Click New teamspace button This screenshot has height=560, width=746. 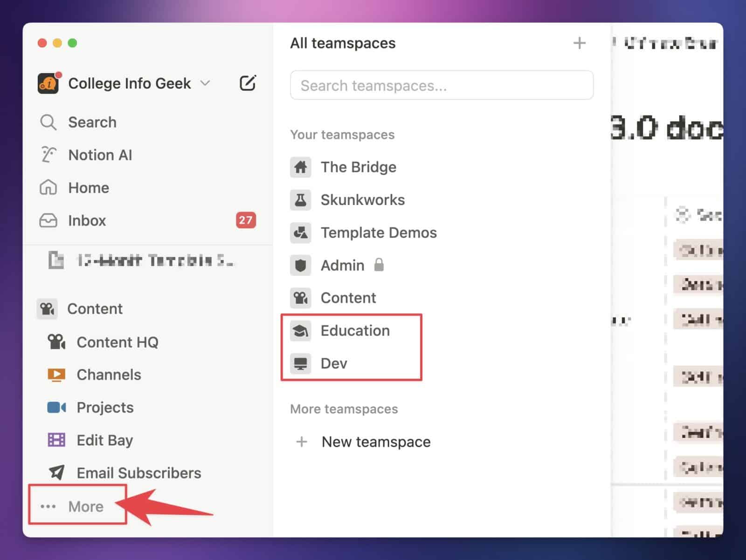375,442
